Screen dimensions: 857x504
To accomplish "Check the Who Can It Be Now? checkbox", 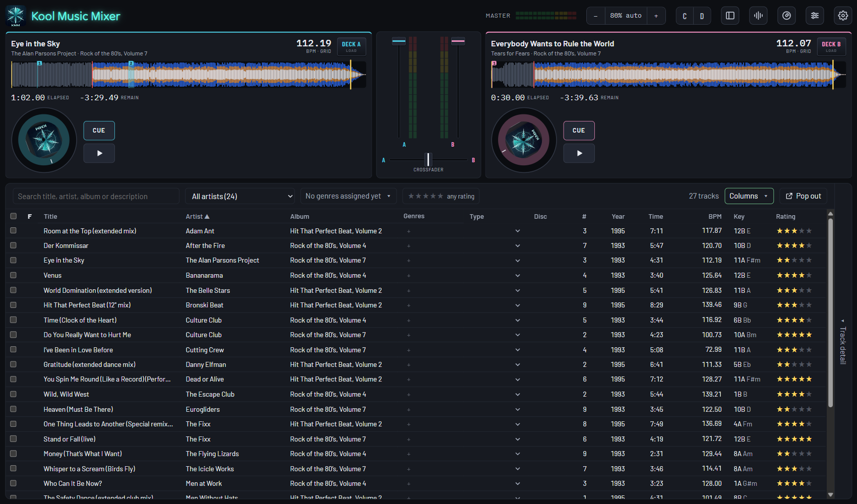I will pyautogui.click(x=14, y=483).
